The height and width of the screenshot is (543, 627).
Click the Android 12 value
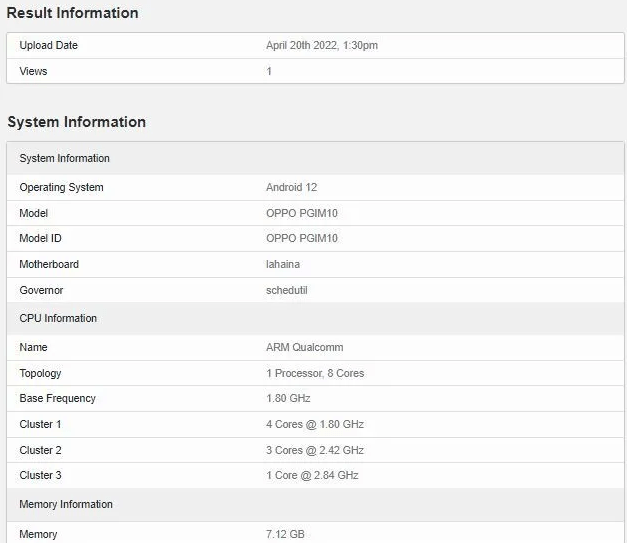(x=292, y=187)
